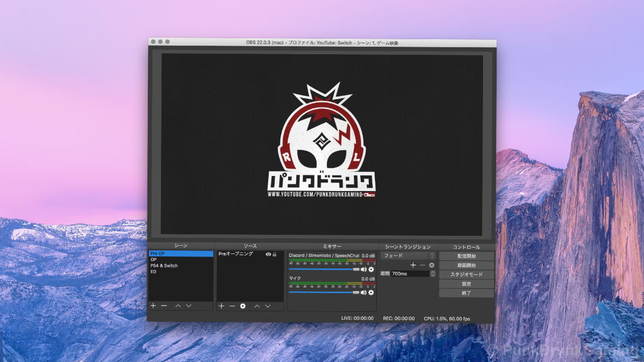This screenshot has width=644, height=362.
Task: Open transition properties gear icon
Action: pos(432,265)
